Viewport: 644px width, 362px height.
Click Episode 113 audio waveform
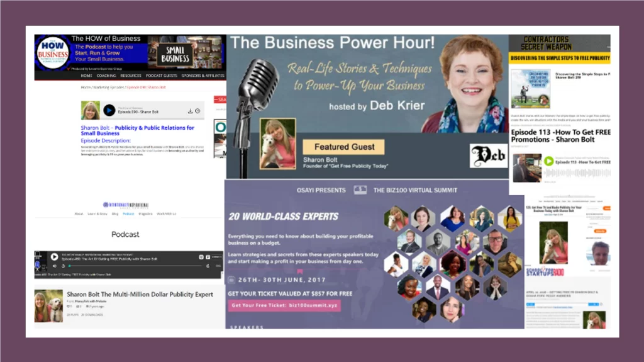(577, 173)
